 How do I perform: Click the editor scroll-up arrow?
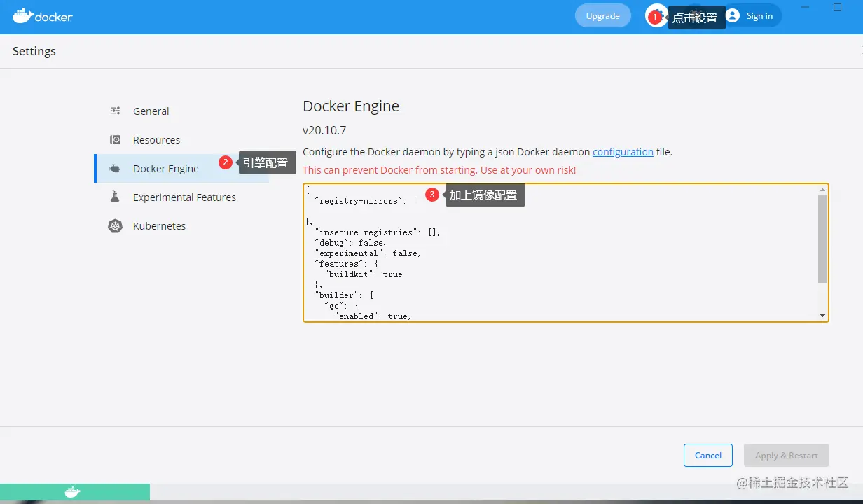(x=822, y=190)
